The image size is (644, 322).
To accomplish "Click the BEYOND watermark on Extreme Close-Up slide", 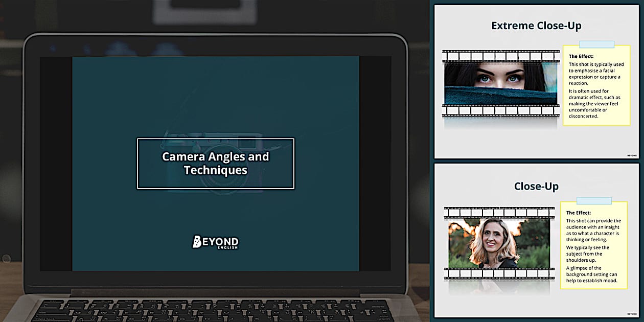I will pyautogui.click(x=631, y=155).
